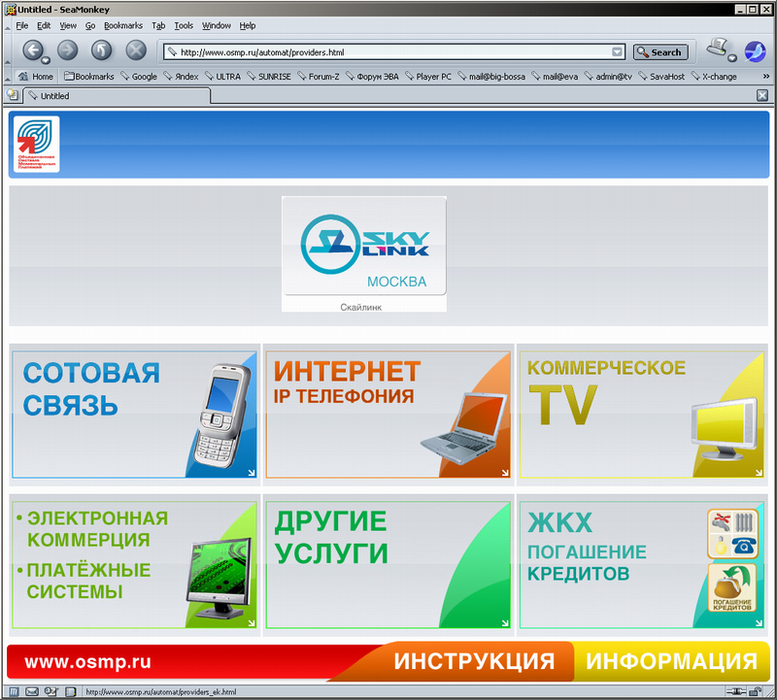Image resolution: width=777 pixels, height=700 pixels.
Task: Open the Bookmarks menu in the menu bar
Action: coord(123,26)
